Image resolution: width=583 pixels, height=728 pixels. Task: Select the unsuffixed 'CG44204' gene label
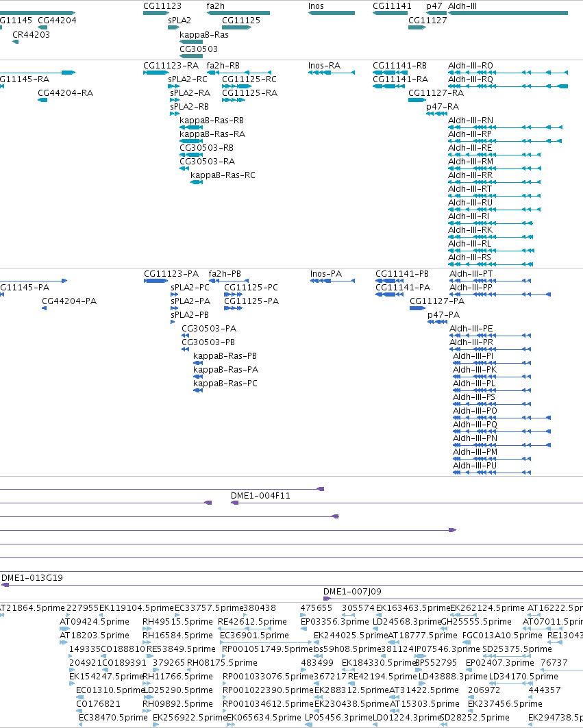pyautogui.click(x=57, y=21)
